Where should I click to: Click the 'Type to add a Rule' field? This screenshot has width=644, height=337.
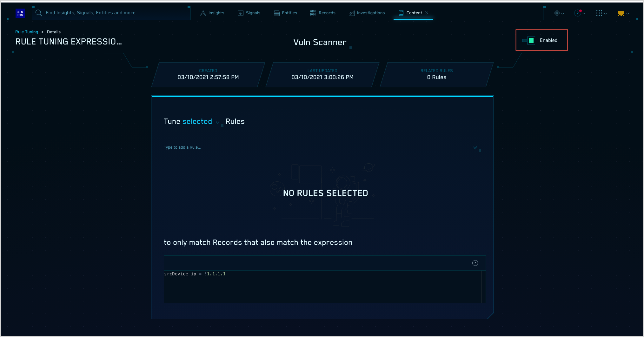click(222, 147)
